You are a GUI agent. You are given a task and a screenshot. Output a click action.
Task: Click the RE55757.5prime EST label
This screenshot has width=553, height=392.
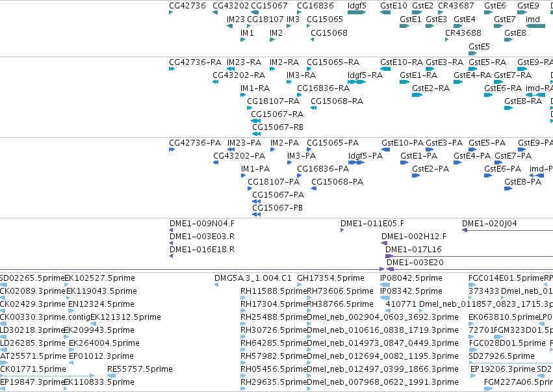pyautogui.click(x=140, y=369)
